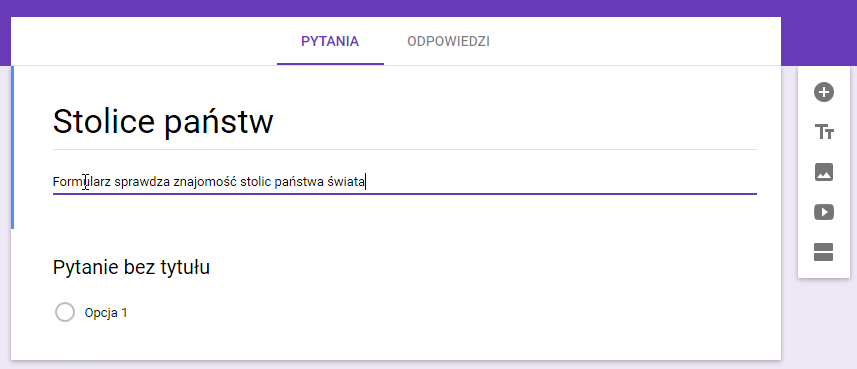Select the Opcja 1 radio button

pyautogui.click(x=65, y=312)
